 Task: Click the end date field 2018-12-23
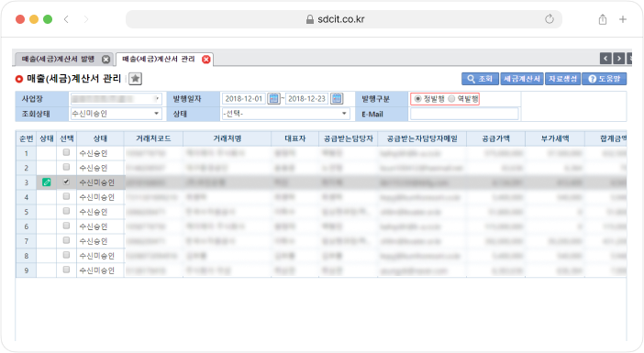[306, 98]
